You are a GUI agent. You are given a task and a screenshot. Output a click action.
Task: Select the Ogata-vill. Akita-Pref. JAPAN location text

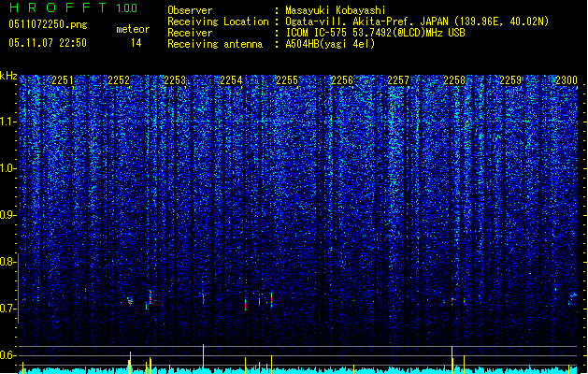pyautogui.click(x=417, y=22)
